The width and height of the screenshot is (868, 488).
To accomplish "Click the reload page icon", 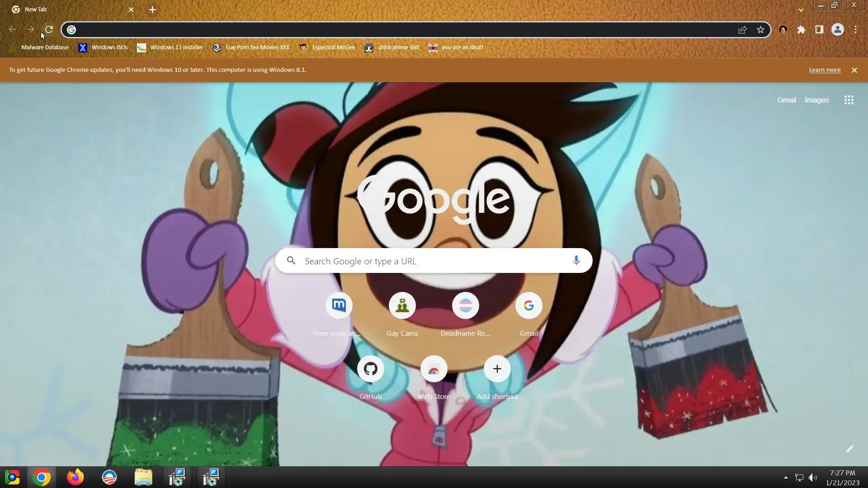I will pos(49,30).
